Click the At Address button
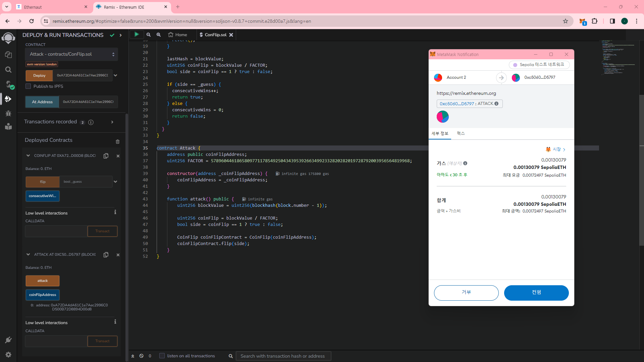 pos(42,102)
